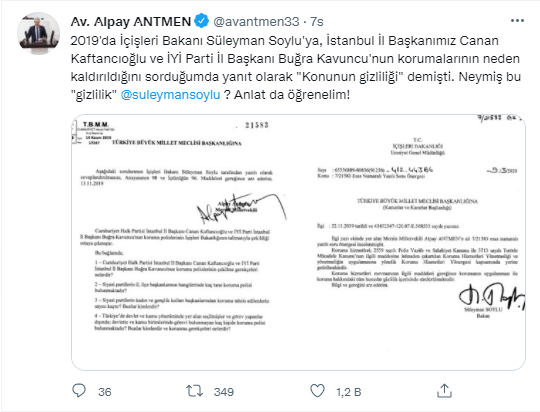Viewport: 540px width, 412px height.
Task: Click the 7s timestamp
Action: tap(317, 21)
